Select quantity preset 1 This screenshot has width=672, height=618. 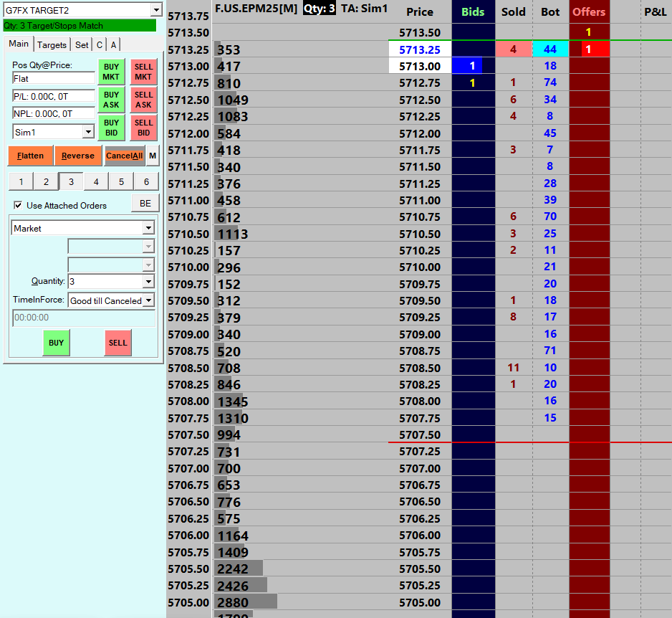(x=21, y=182)
